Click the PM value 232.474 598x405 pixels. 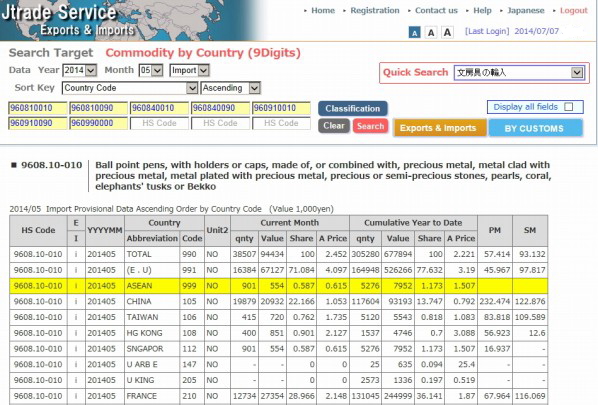[x=495, y=301]
